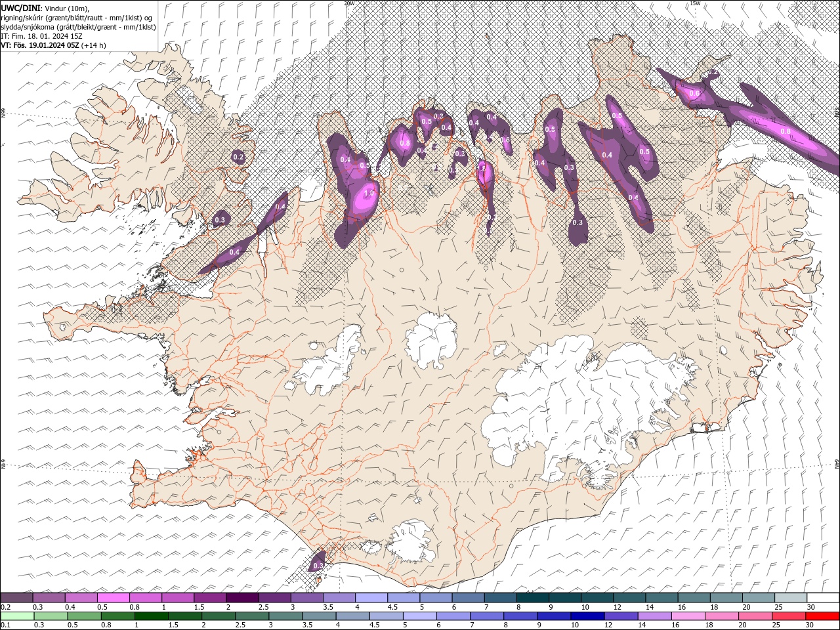Click the 'UWC/DINI: Vindur (10m),' title line
This screenshot has height=630, width=840.
click(x=45, y=7)
